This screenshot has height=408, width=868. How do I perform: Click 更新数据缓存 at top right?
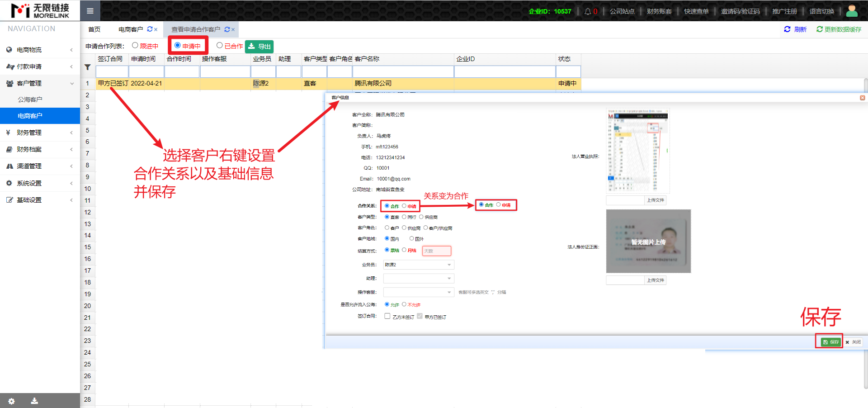(839, 29)
